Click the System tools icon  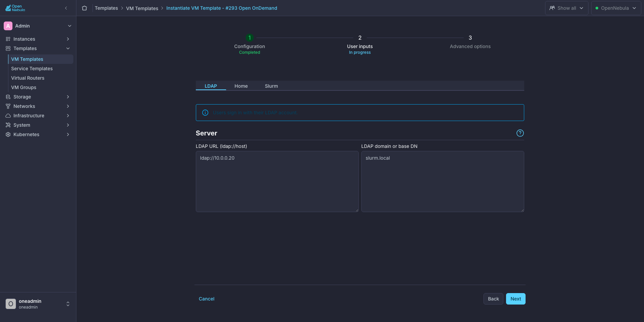coord(8,125)
